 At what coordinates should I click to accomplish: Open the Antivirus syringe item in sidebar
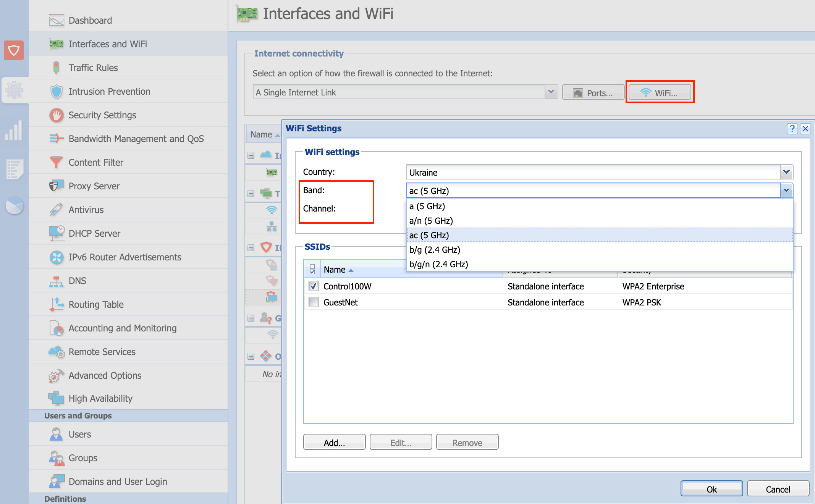click(x=86, y=210)
